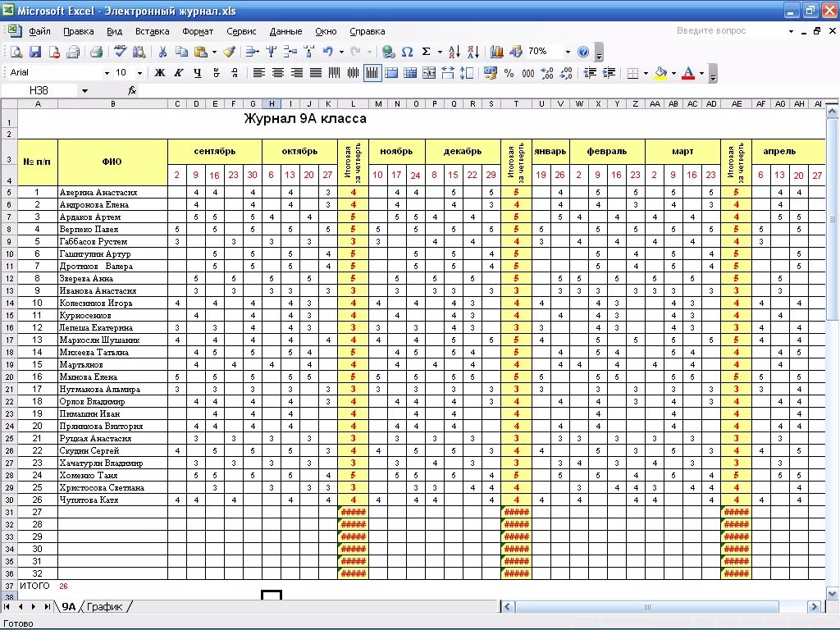Open the Chart Wizard icon
Viewport: 840px width, 630px height.
(x=497, y=52)
